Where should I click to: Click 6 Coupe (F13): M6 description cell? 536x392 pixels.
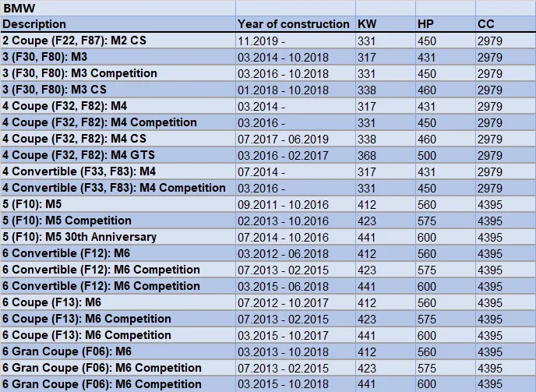(x=118, y=302)
